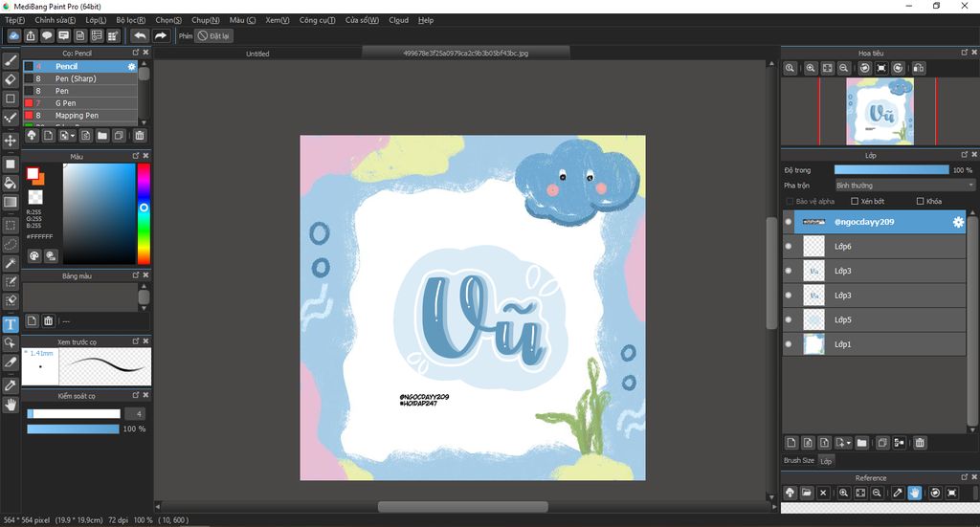The width and height of the screenshot is (980, 527).
Task: Add new layer folder in layer panel
Action: pyautogui.click(x=862, y=443)
